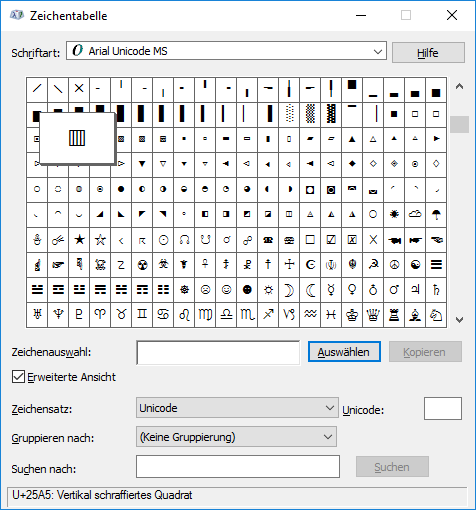Image resolution: width=476 pixels, height=510 pixels.
Task: Minimize the Zeichentabelle window
Action: (361, 15)
